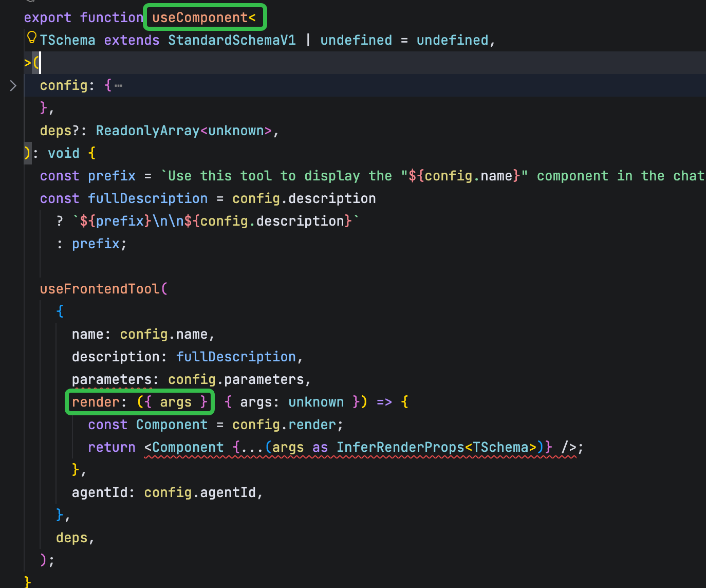Click the ReadonlyArray<unknown> type
Viewport: 706px width, 588px height.
click(184, 131)
